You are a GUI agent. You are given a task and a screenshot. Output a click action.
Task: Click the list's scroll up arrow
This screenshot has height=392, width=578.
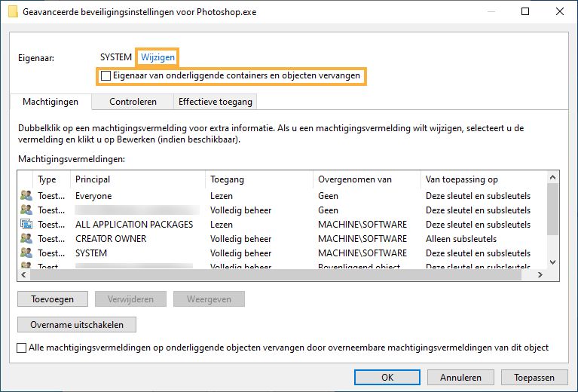pos(552,177)
